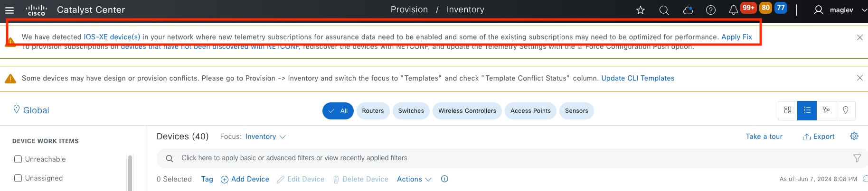Filter devices by Sensors

coord(576,111)
